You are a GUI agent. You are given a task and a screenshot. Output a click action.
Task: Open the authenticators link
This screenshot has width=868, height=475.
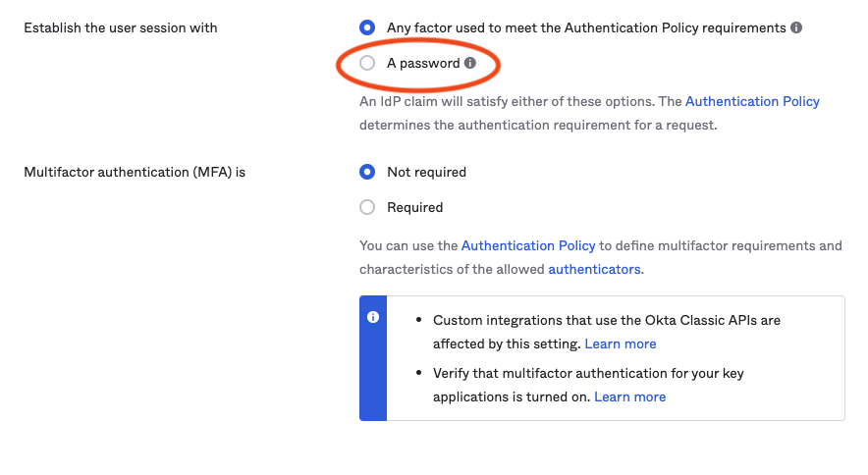(x=594, y=269)
